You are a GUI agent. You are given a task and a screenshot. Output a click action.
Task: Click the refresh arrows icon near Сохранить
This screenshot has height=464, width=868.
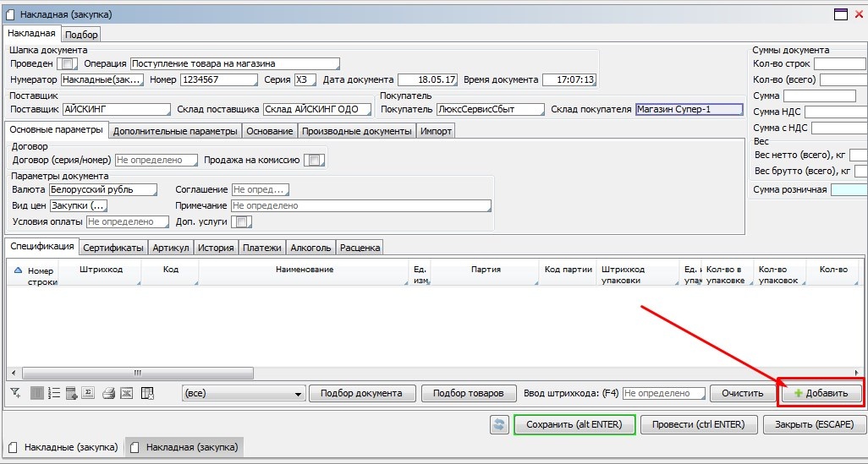tap(500, 424)
